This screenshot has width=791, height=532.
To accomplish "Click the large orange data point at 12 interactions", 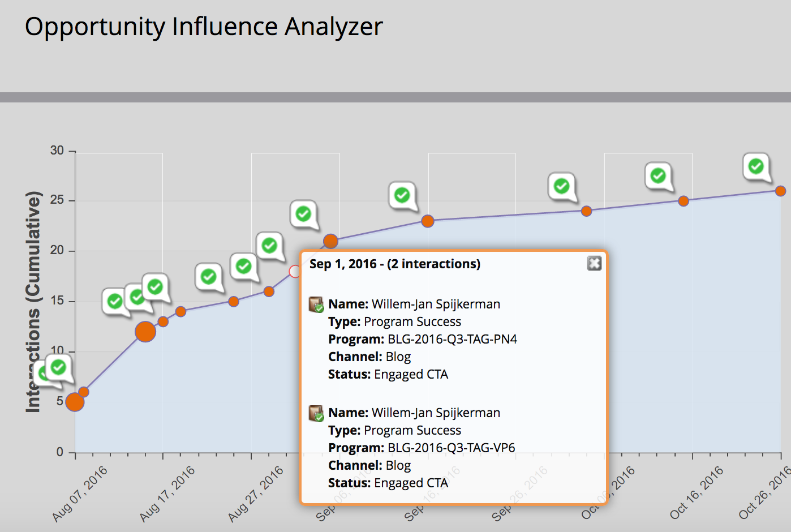I will tap(145, 332).
